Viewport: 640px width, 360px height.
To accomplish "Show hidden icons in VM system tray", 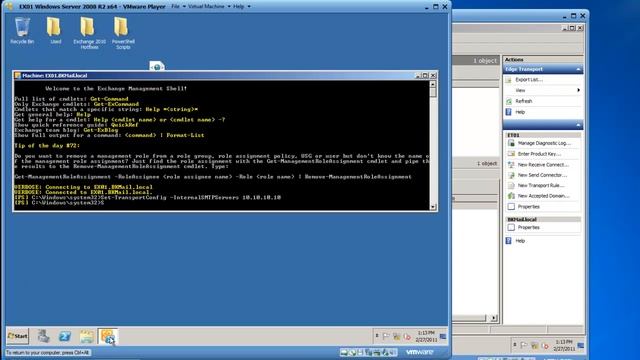I will pos(376,336).
